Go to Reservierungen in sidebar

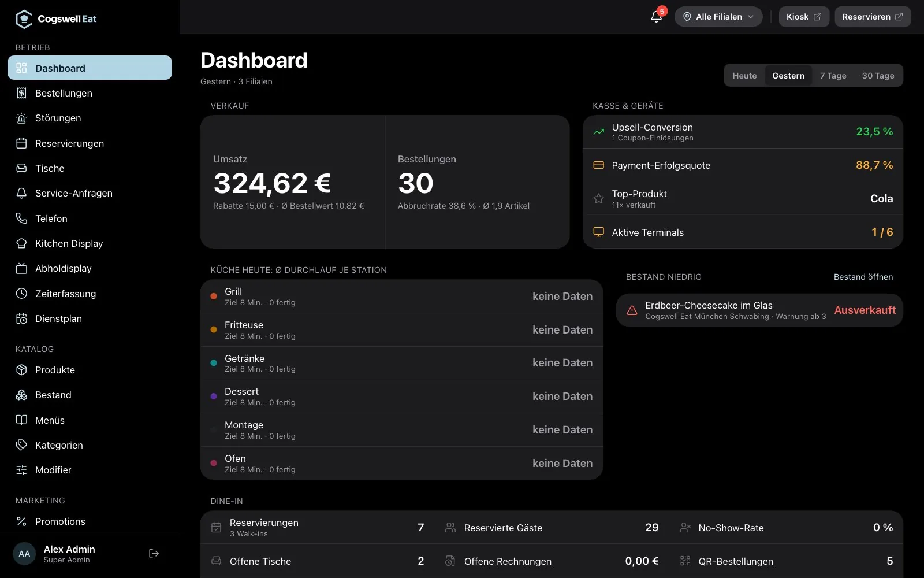(x=90, y=143)
